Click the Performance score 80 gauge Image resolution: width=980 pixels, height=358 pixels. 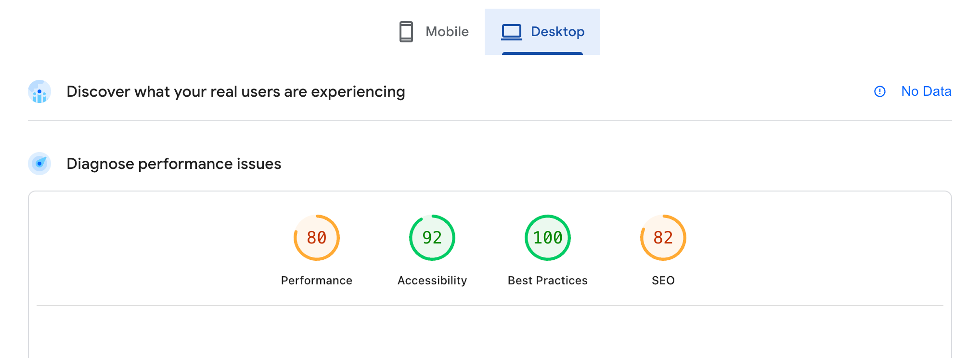click(x=317, y=238)
